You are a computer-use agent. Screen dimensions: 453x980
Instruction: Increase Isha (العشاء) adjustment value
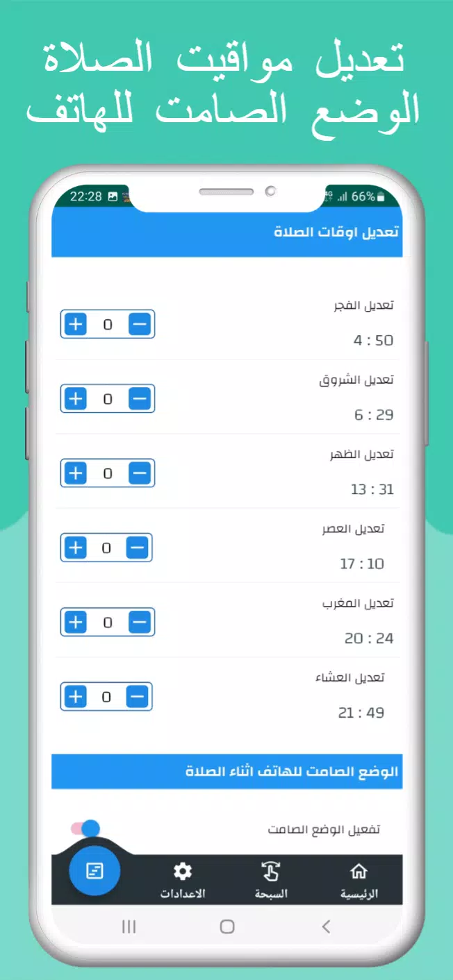point(76,697)
